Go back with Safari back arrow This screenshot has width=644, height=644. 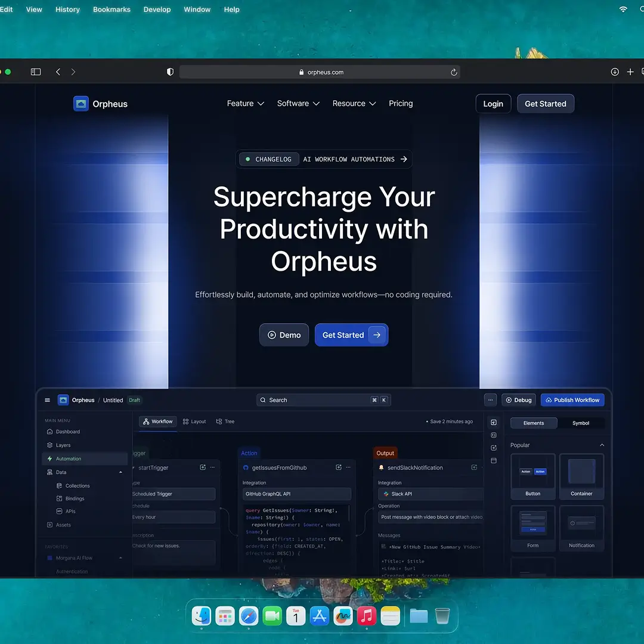point(58,72)
